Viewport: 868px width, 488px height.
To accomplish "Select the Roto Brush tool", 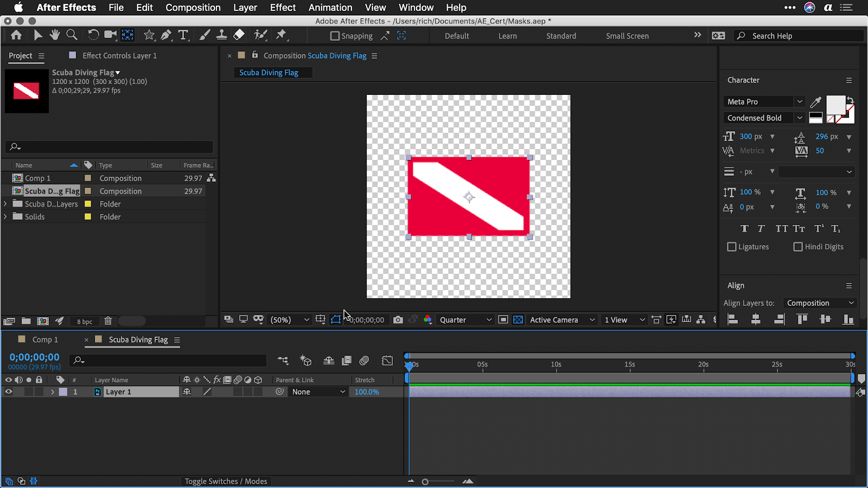I will pyautogui.click(x=261, y=35).
